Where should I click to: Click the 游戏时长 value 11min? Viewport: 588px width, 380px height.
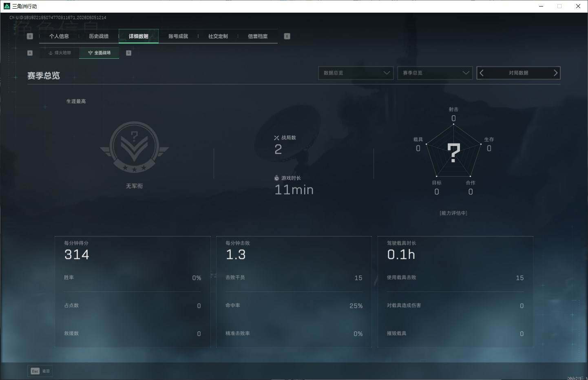(294, 190)
